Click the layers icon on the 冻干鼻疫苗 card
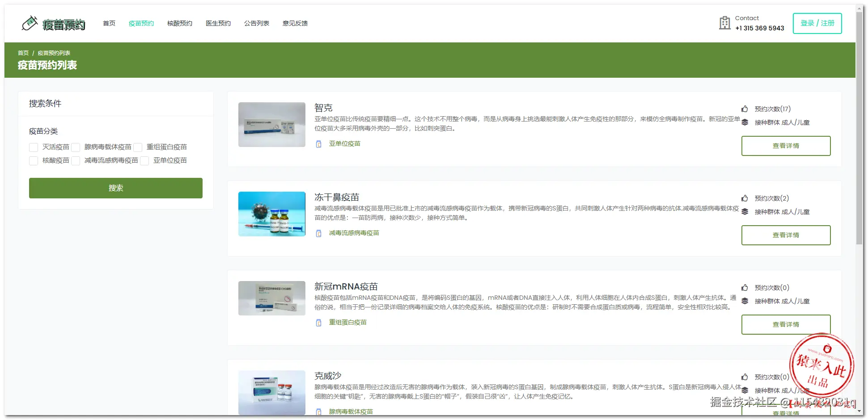The height and width of the screenshot is (420, 868). click(x=745, y=212)
